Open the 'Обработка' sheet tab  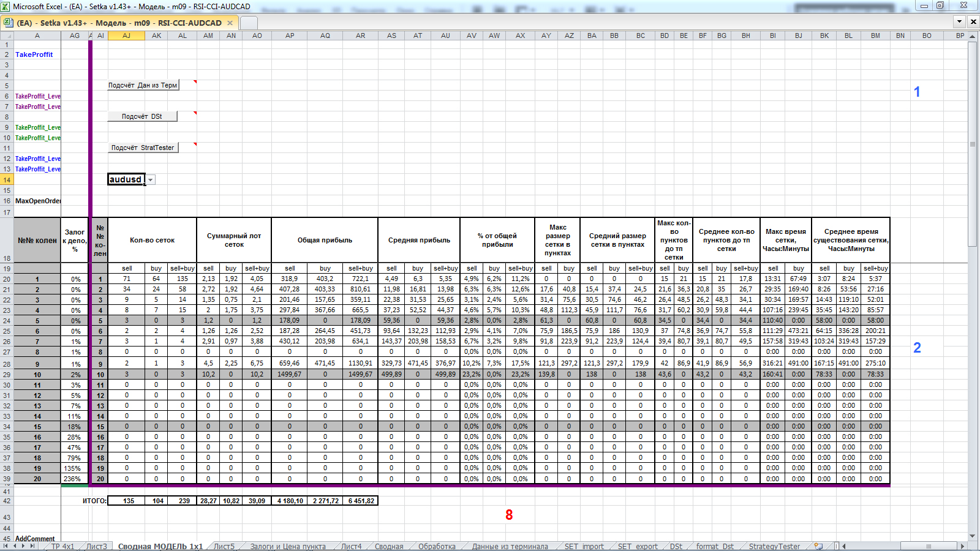click(x=437, y=546)
